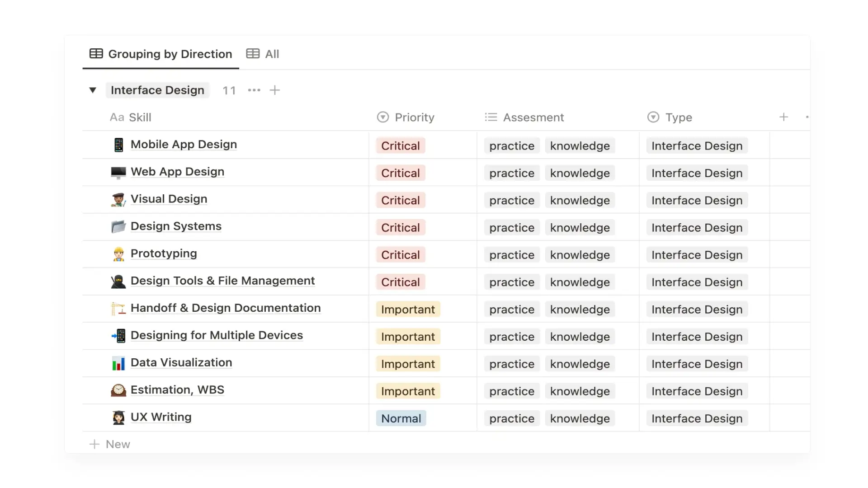868x488 pixels.
Task: Open the UX Writing page link
Action: [x=161, y=417]
